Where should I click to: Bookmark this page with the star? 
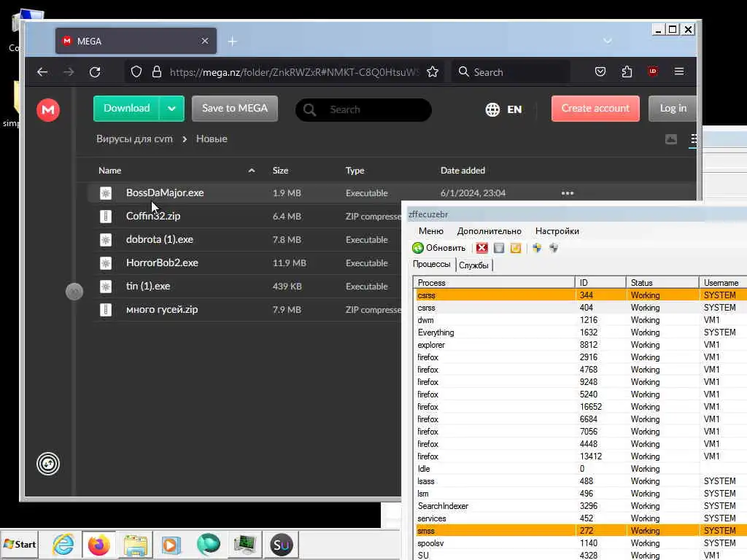432,72
